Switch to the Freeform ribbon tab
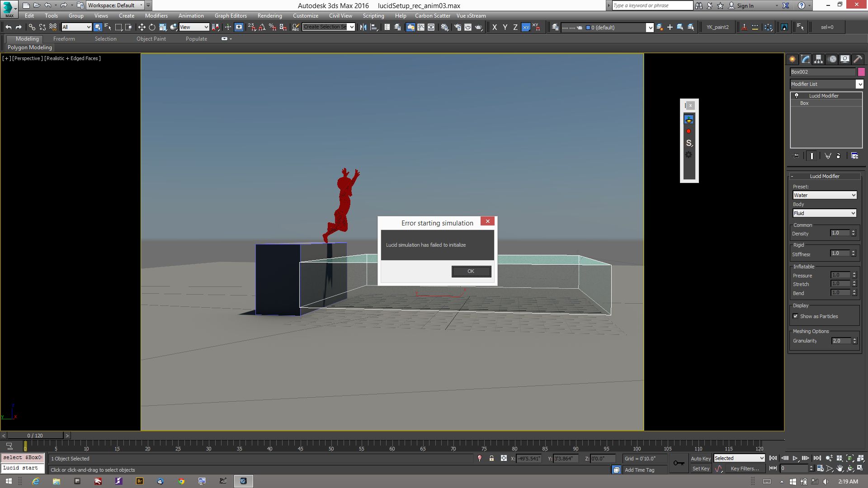The width and height of the screenshot is (868, 488). click(x=64, y=39)
